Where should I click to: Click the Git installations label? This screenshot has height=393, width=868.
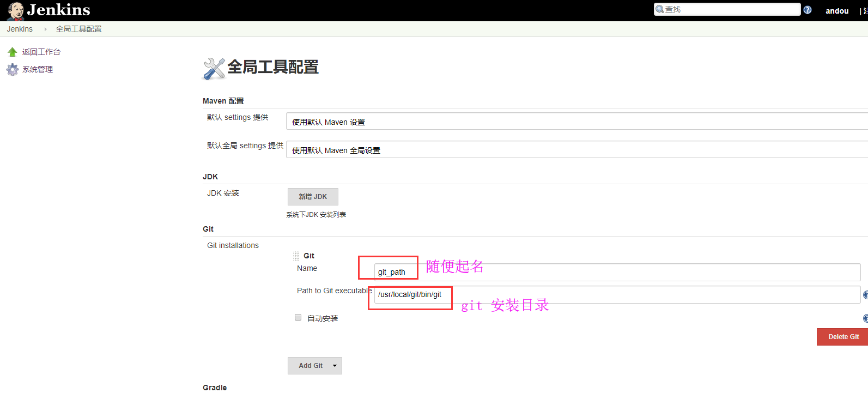tap(233, 245)
